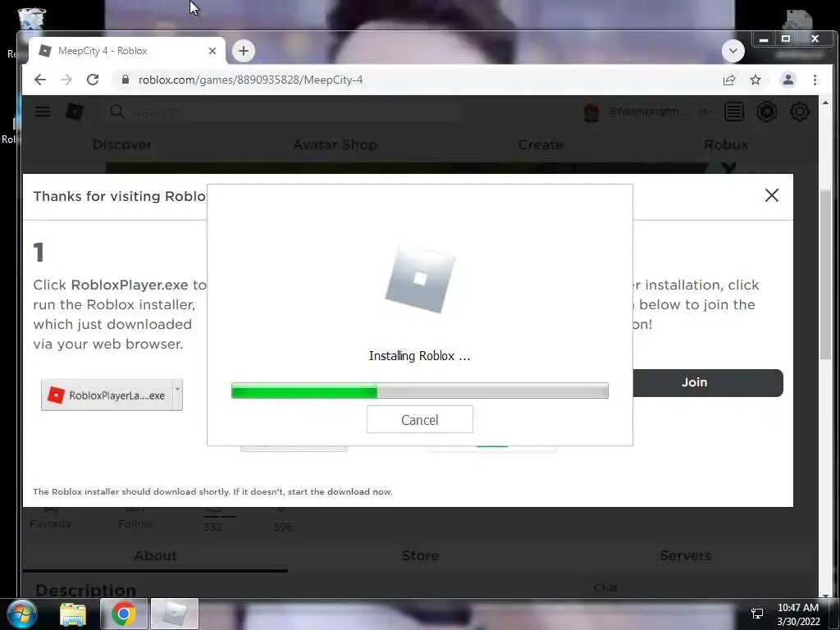Switch to About tab
This screenshot has height=630, width=840.
click(155, 555)
